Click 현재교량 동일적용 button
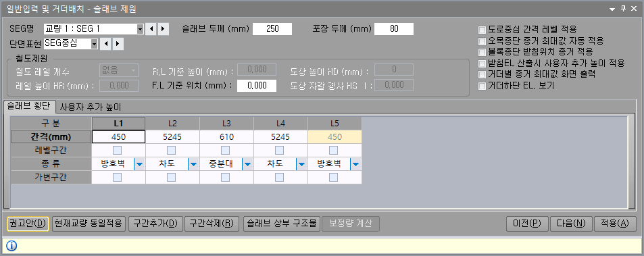 [89, 223]
